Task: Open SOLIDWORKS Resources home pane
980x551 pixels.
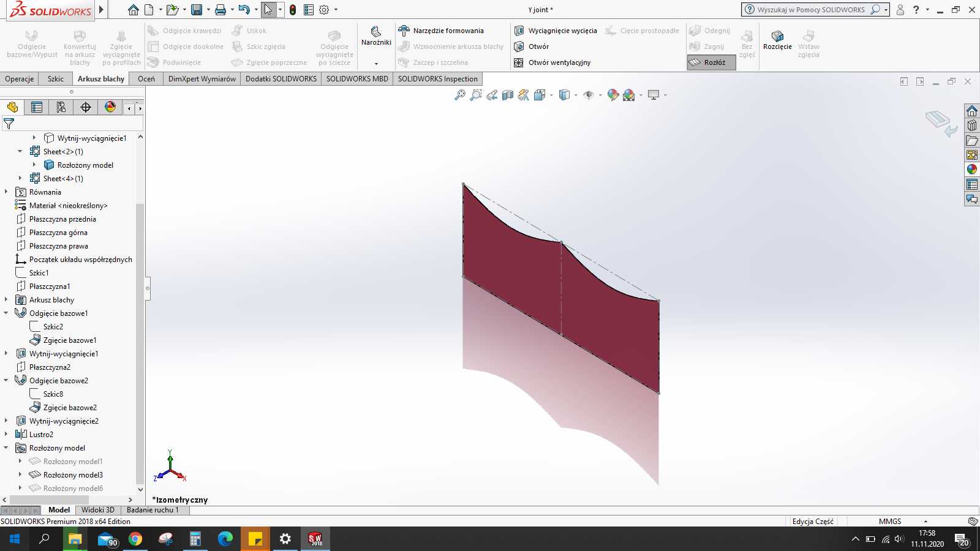Action: click(x=972, y=111)
